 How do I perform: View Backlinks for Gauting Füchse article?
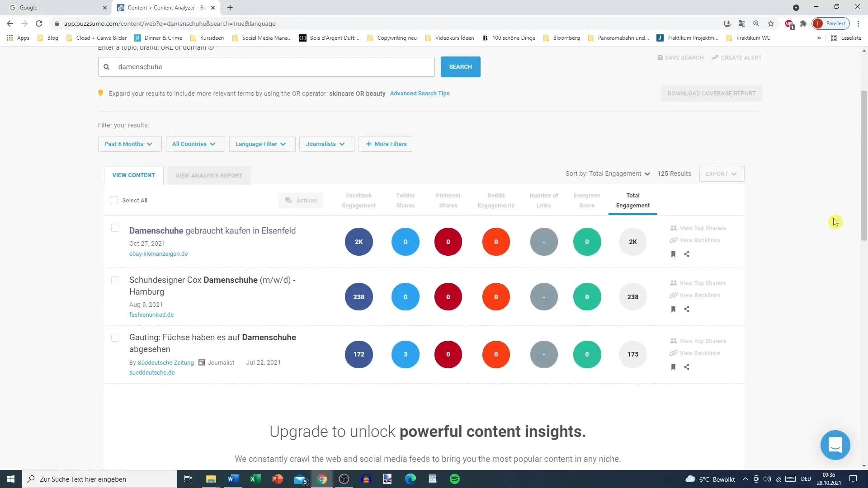695,353
